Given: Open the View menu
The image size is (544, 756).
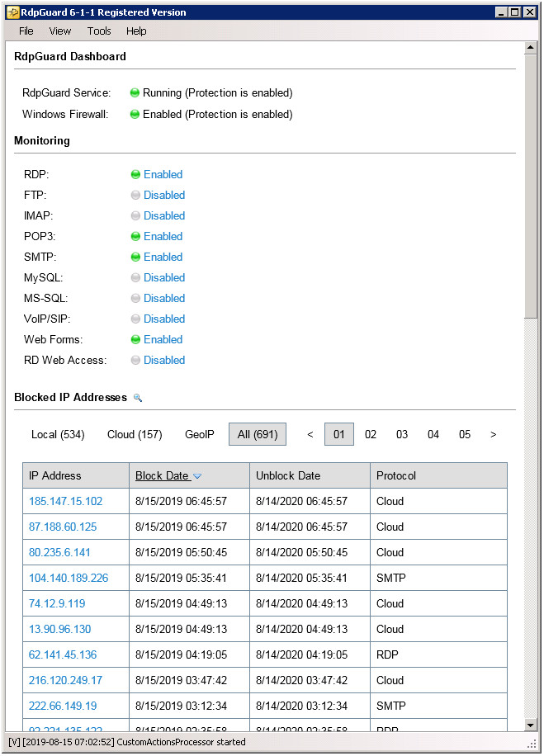Looking at the screenshot, I should pyautogui.click(x=59, y=31).
